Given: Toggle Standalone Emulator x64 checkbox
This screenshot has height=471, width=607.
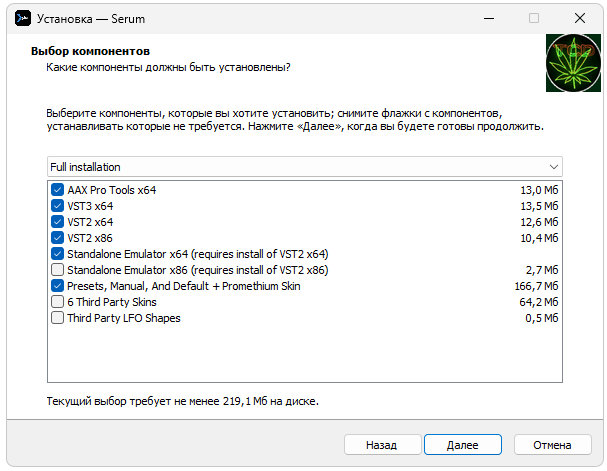Looking at the screenshot, I should [57, 254].
